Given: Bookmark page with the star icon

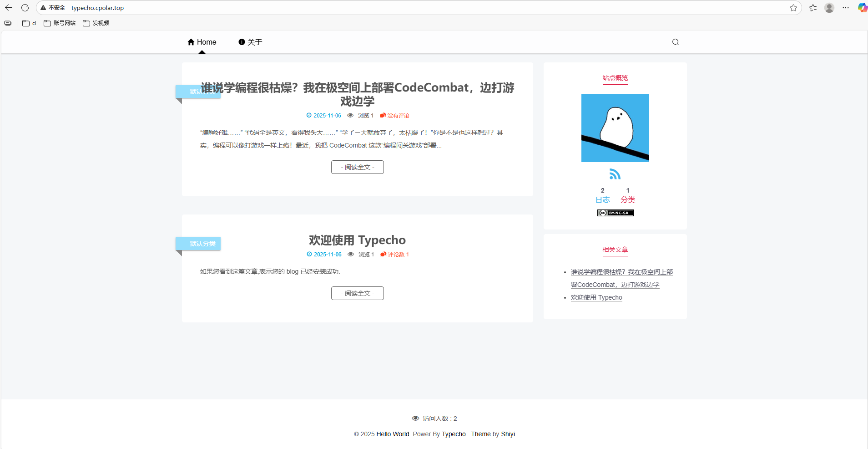Looking at the screenshot, I should click(793, 8).
